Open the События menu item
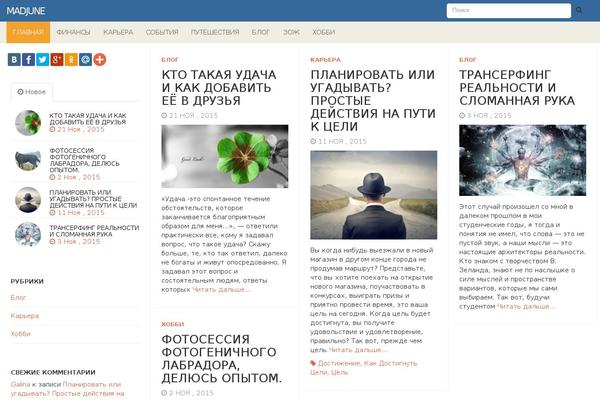This screenshot has height=400, width=600. [x=162, y=32]
